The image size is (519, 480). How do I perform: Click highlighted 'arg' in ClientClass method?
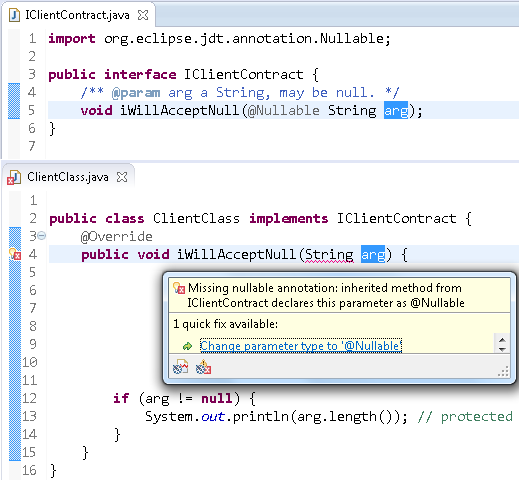[x=373, y=254]
